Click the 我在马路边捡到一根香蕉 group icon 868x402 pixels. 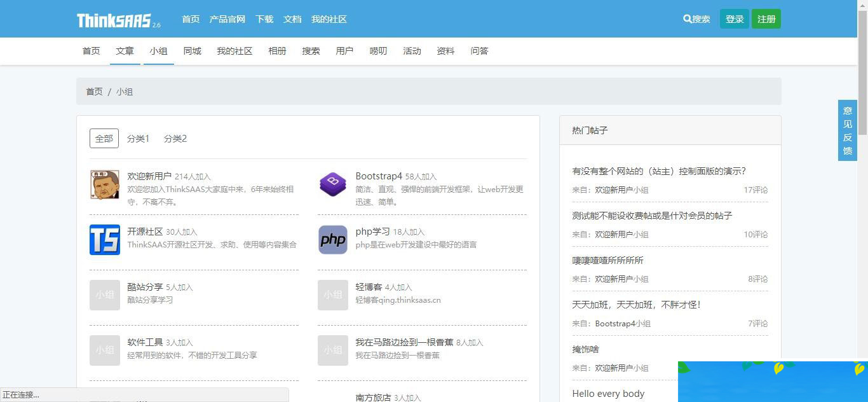coord(332,350)
